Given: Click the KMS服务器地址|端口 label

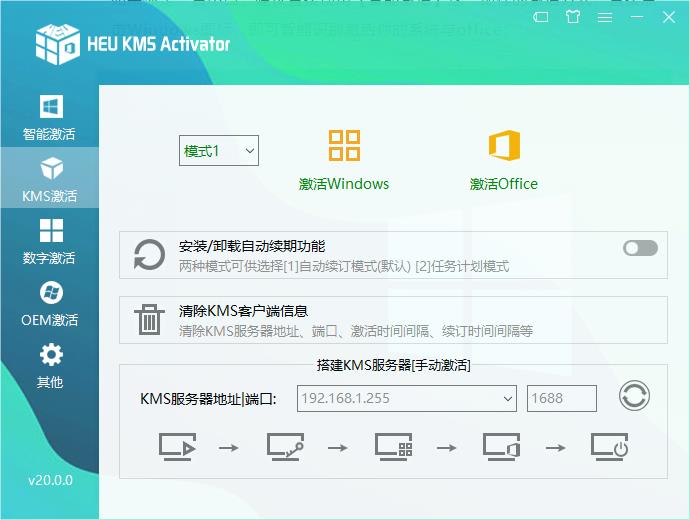Looking at the screenshot, I should click(208, 399).
